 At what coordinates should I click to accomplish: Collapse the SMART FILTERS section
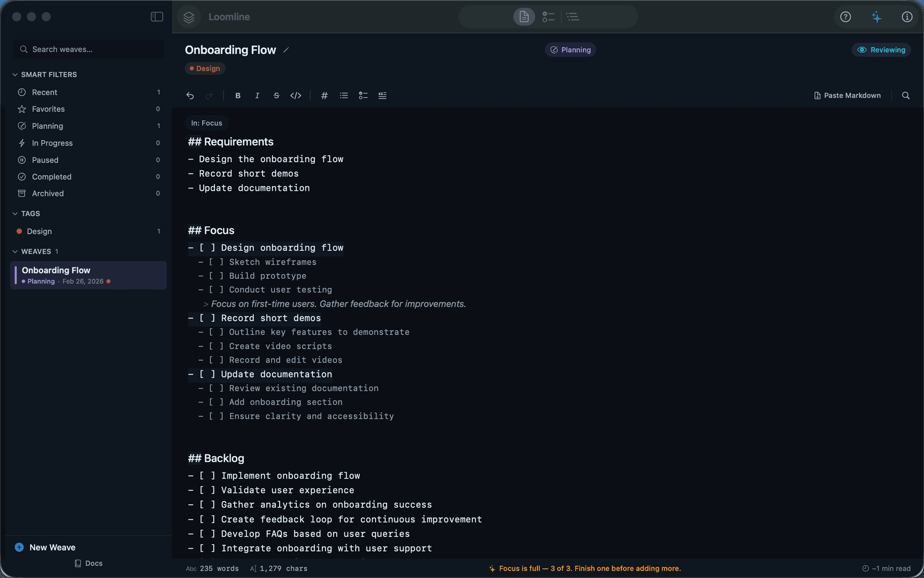[14, 74]
